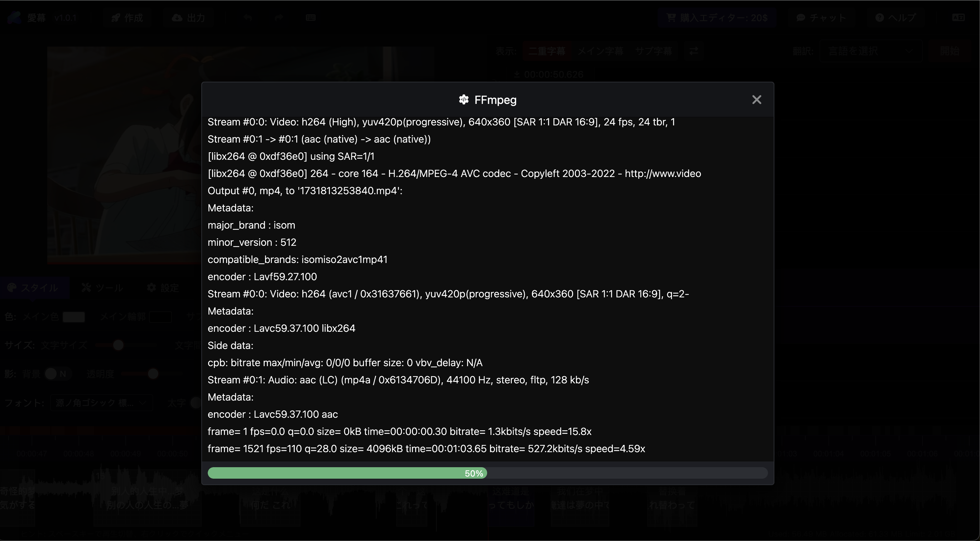Click the redo arrow icon
Screen dimensions: 980x541
[279, 18]
